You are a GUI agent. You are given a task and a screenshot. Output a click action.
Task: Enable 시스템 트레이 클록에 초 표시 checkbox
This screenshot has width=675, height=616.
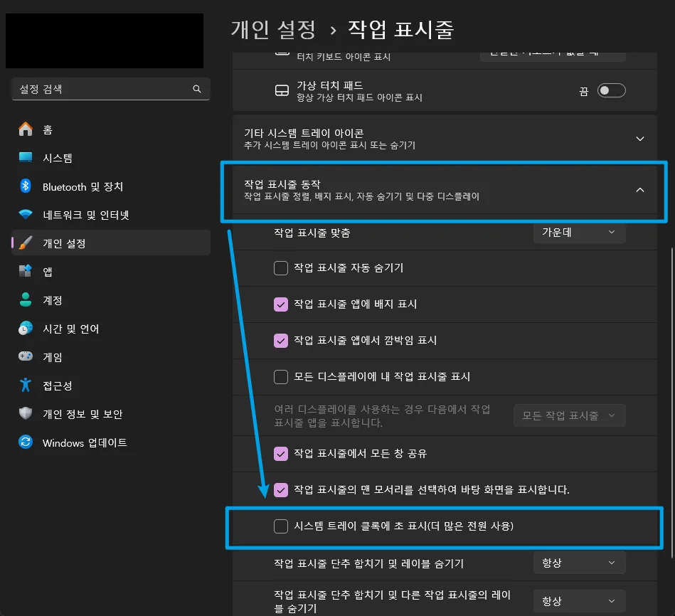point(281,526)
